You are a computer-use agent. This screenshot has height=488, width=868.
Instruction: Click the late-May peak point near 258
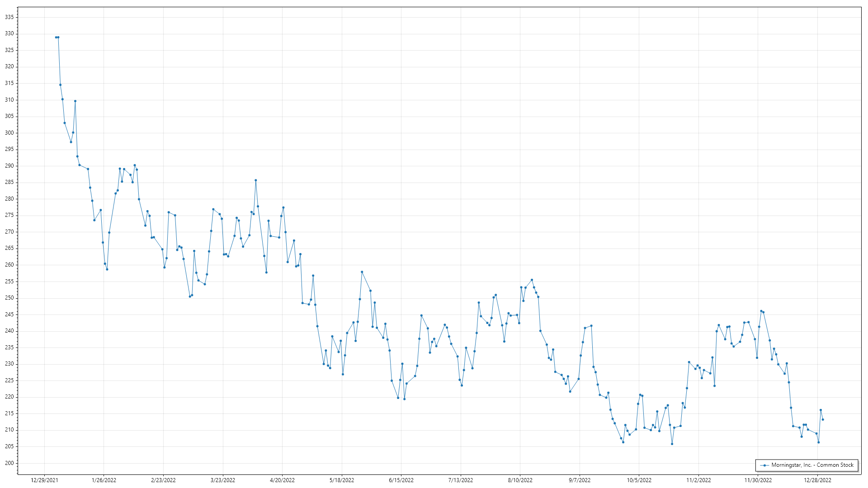(362, 272)
